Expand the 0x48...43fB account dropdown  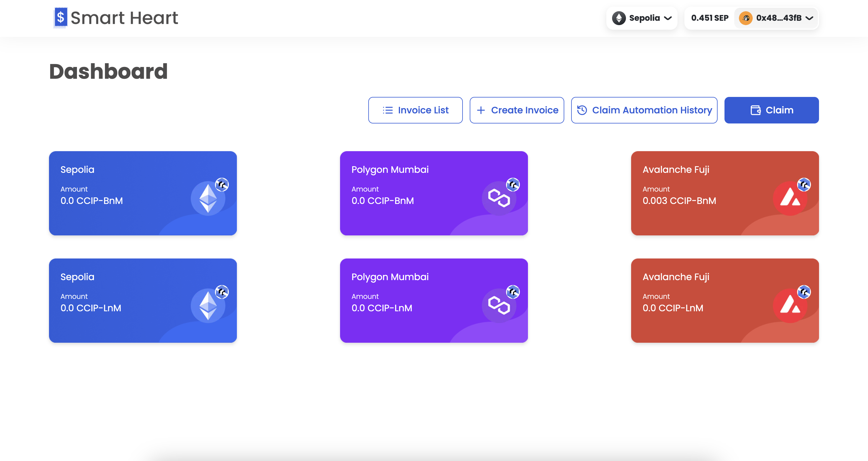pyautogui.click(x=776, y=18)
